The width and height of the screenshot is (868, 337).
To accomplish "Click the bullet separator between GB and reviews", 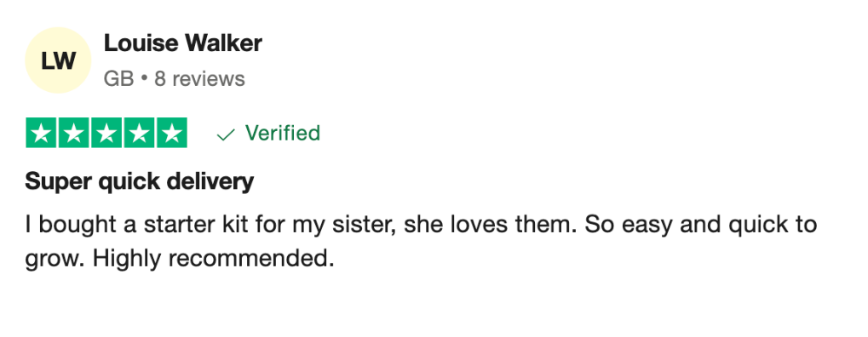I will point(144,79).
